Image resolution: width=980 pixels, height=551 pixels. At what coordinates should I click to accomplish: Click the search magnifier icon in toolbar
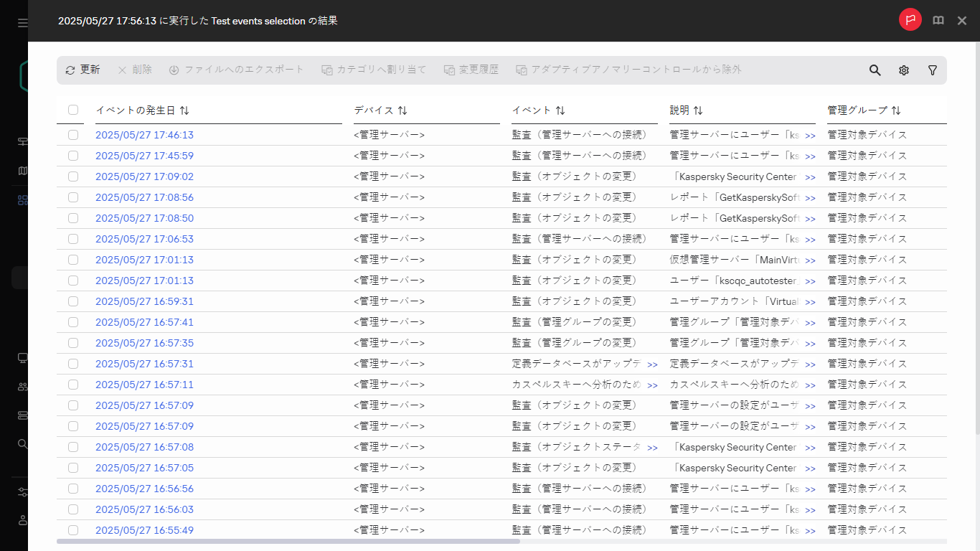[875, 70]
